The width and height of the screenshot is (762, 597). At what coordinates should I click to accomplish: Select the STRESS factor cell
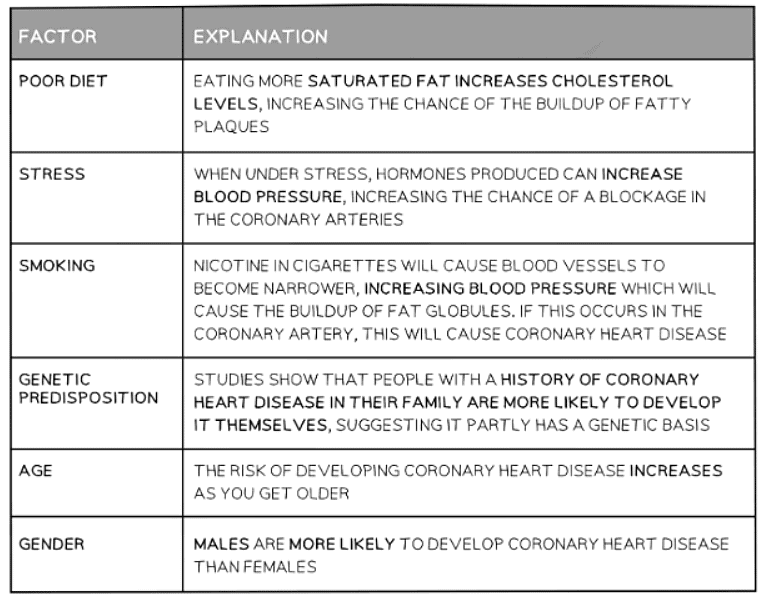click(52, 173)
